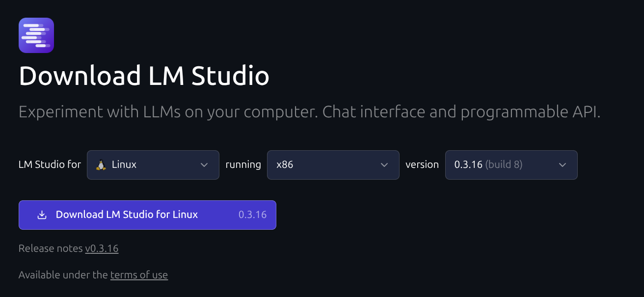
Task: Open the operating system dropdown showing Linux
Action: pyautogui.click(x=153, y=165)
